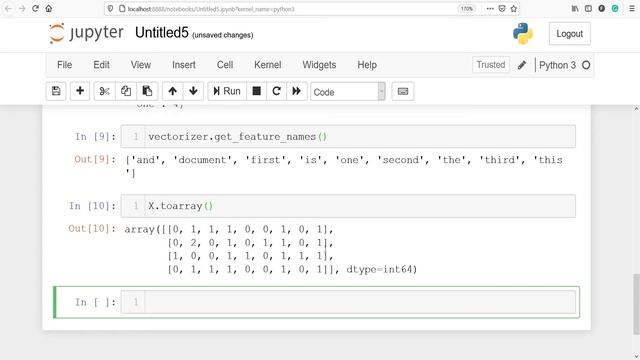This screenshot has width=640, height=360.
Task: Click the save and checkpoint icon
Action: tap(56, 91)
